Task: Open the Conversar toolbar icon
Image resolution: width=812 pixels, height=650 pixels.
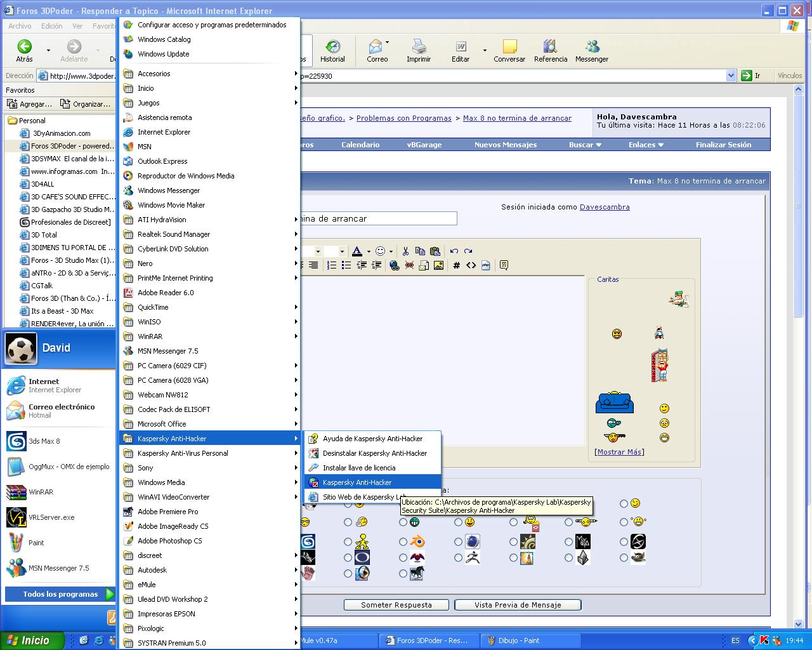Action: 509,51
